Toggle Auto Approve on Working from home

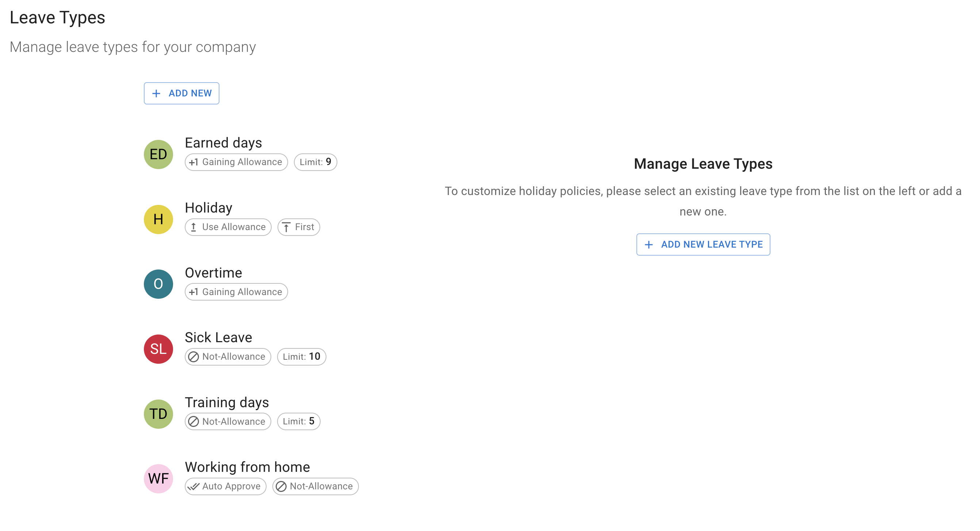click(x=225, y=486)
